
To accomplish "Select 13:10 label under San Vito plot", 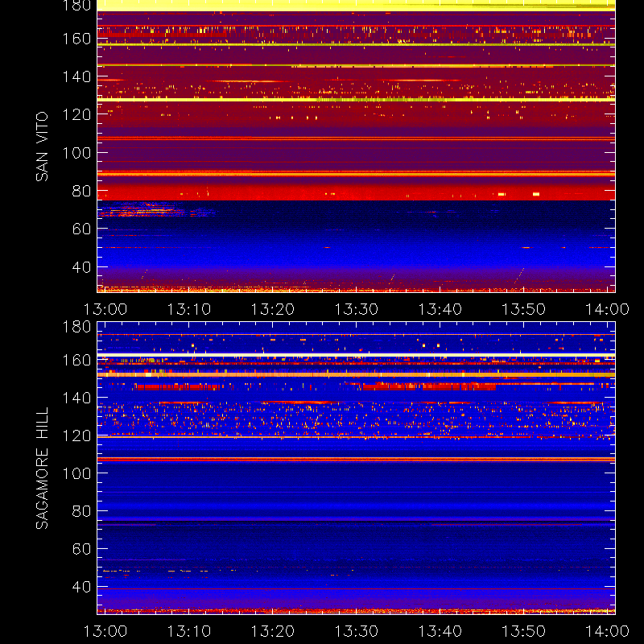I will point(189,309).
